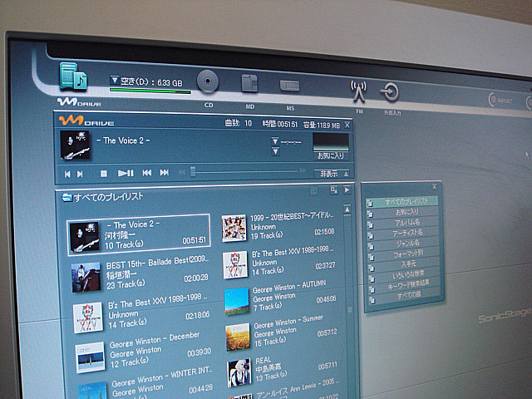The width and height of the screenshot is (532, 399).
Task: Click the dimmed icon atop playlist panel
Action: point(314,191)
